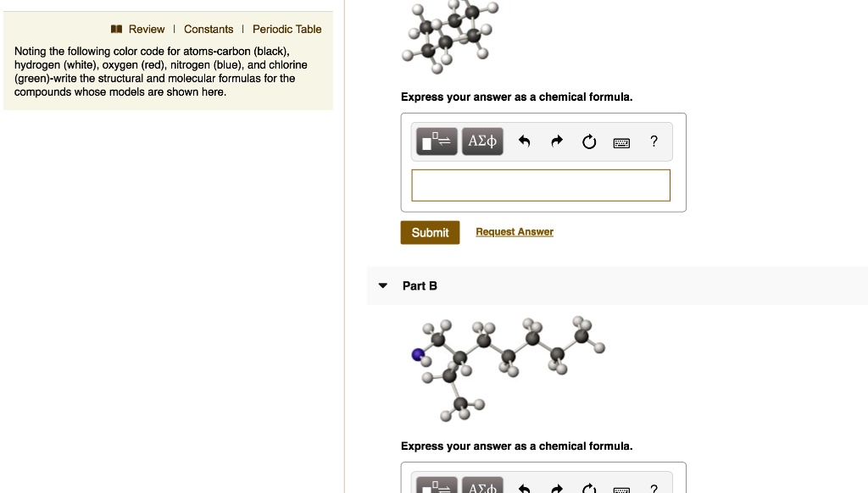Open Greek symbols ΑΣφ menu in Part A
The width and height of the screenshot is (868, 493).
coord(482,141)
